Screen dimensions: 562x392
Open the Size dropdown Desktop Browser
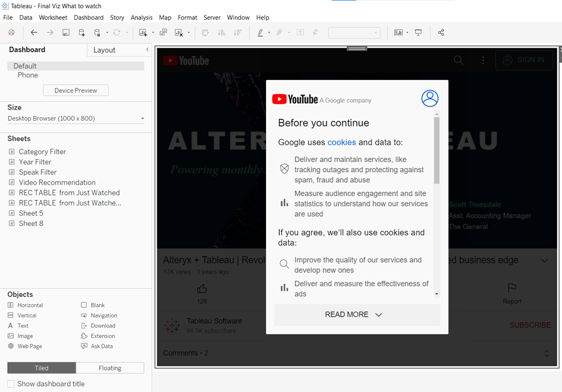(x=75, y=118)
